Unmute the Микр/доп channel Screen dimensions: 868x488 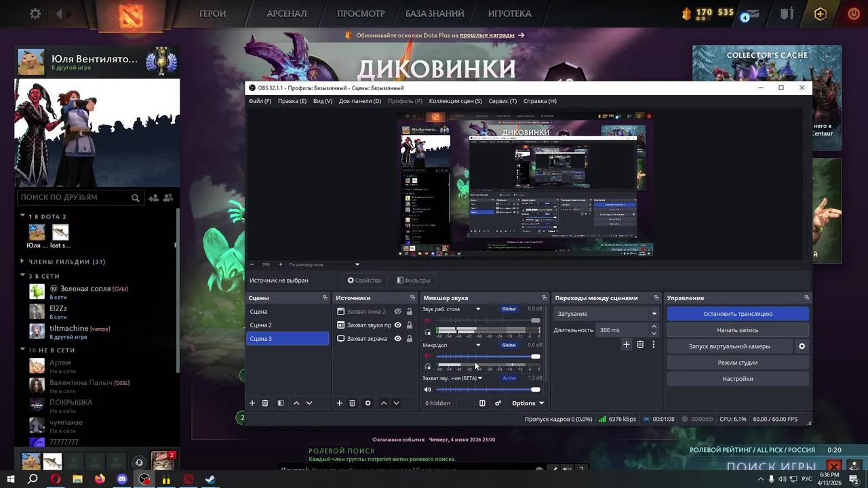tap(427, 356)
